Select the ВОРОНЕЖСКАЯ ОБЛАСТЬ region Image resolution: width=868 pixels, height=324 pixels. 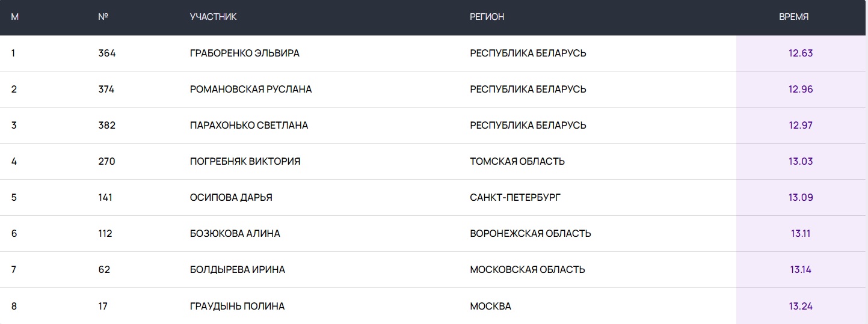tap(530, 233)
